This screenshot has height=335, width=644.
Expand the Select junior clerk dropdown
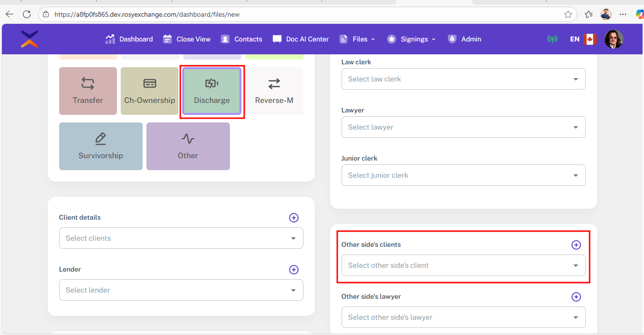pos(463,175)
